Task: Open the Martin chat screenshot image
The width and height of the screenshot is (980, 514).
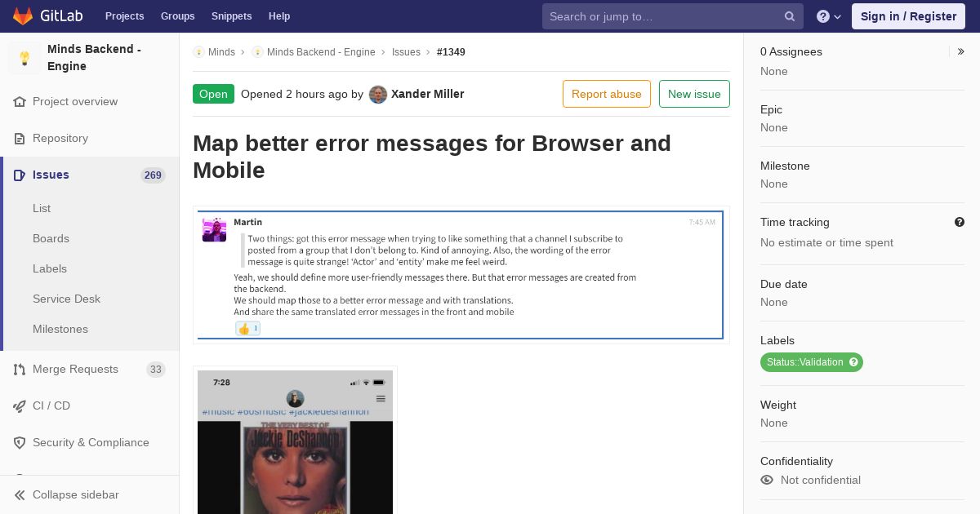Action: tap(461, 275)
